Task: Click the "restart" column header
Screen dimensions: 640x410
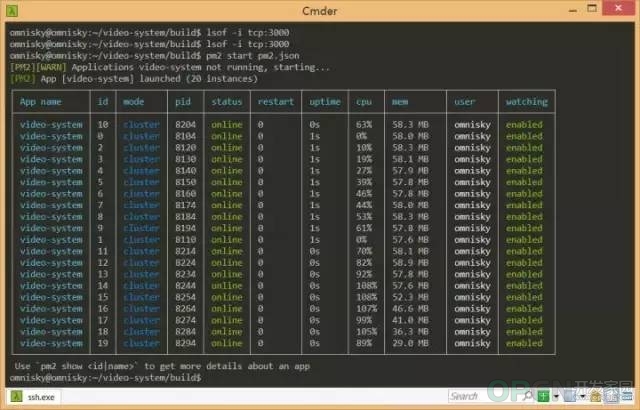Action: point(276,102)
